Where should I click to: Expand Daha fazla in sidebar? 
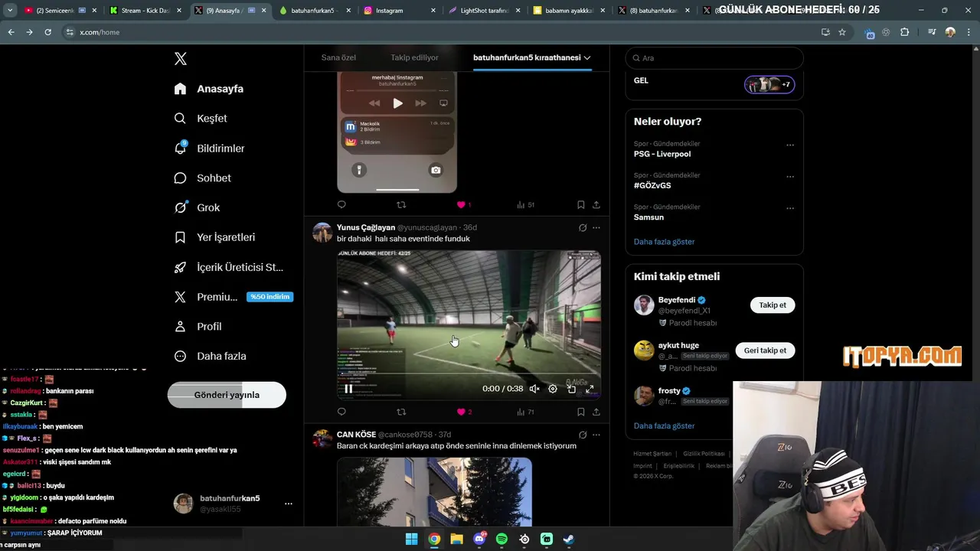tap(211, 356)
